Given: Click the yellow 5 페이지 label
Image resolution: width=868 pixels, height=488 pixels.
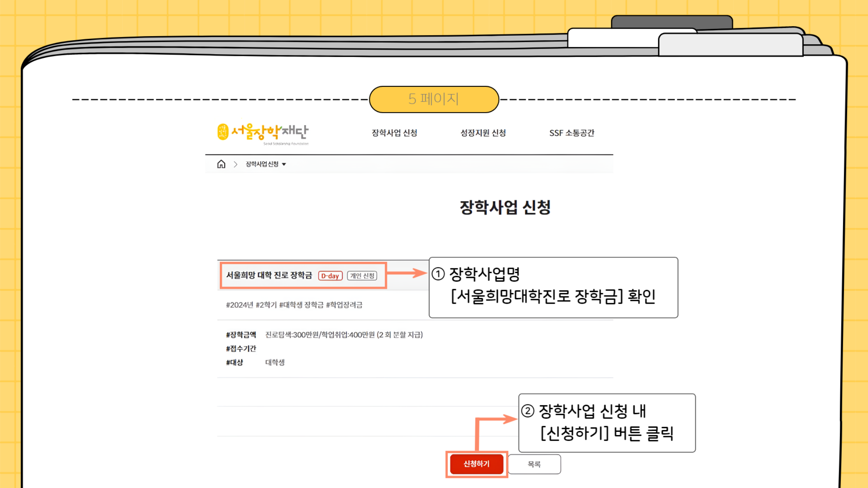Looking at the screenshot, I should pos(434,99).
